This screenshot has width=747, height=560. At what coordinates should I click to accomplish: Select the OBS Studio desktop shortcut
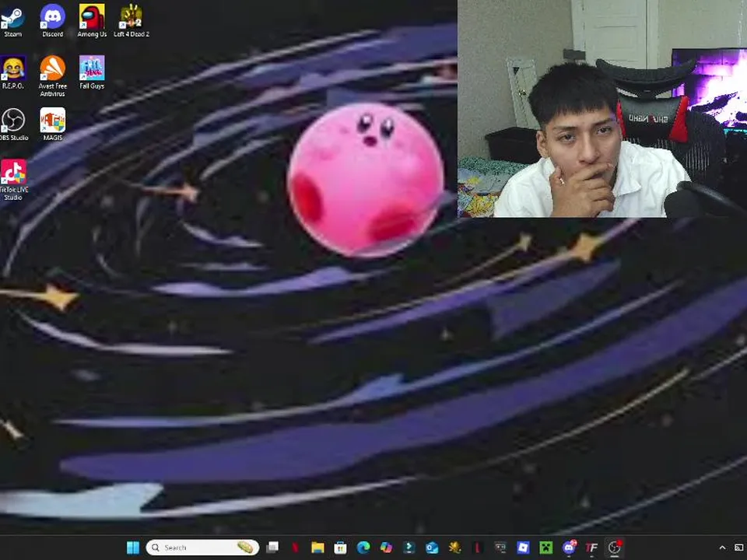click(13, 124)
